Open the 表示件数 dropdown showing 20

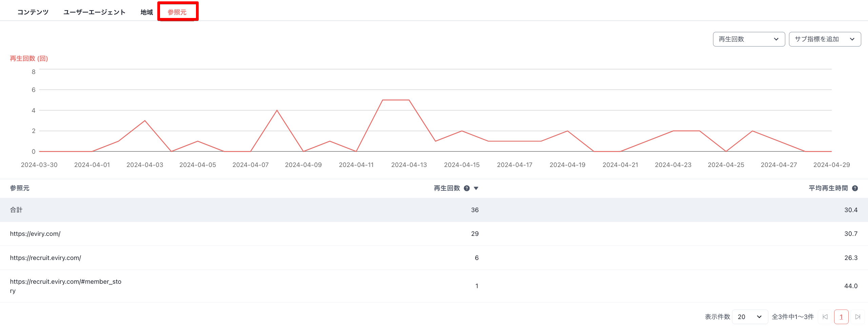click(x=750, y=317)
